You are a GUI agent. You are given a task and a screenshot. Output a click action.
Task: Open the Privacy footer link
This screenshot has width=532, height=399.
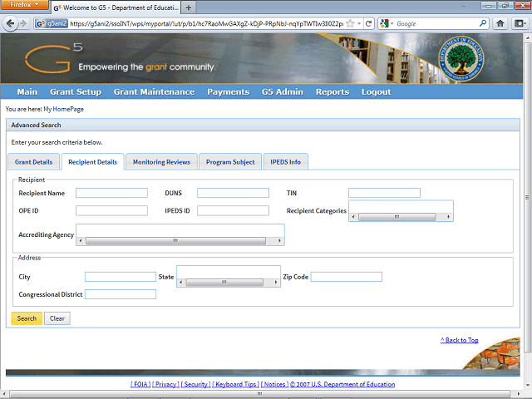point(165,384)
